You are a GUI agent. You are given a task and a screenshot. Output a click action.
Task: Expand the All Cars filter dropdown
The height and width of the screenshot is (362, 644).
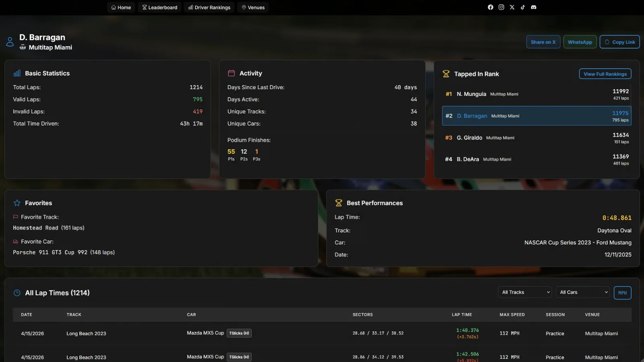[x=582, y=292]
